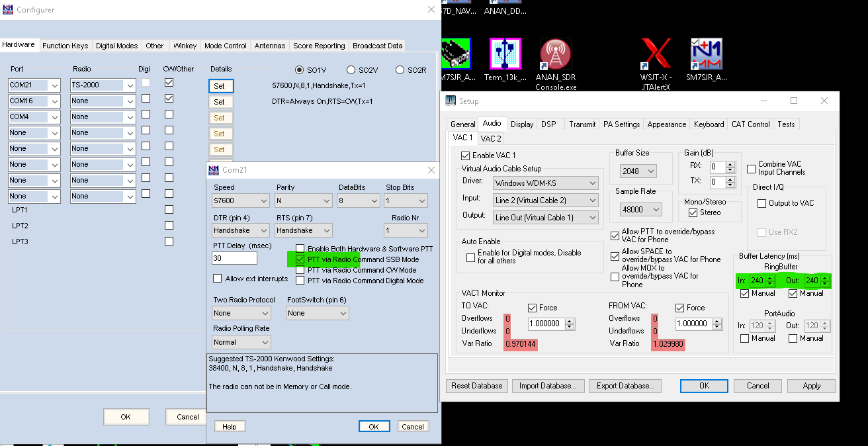Select the SO1V radio option
This screenshot has width=868, height=446.
coord(300,70)
